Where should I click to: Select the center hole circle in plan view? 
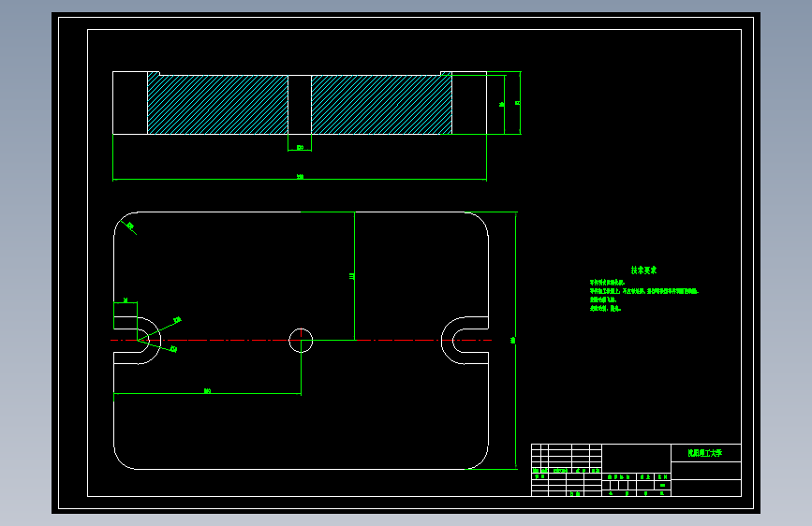click(301, 341)
